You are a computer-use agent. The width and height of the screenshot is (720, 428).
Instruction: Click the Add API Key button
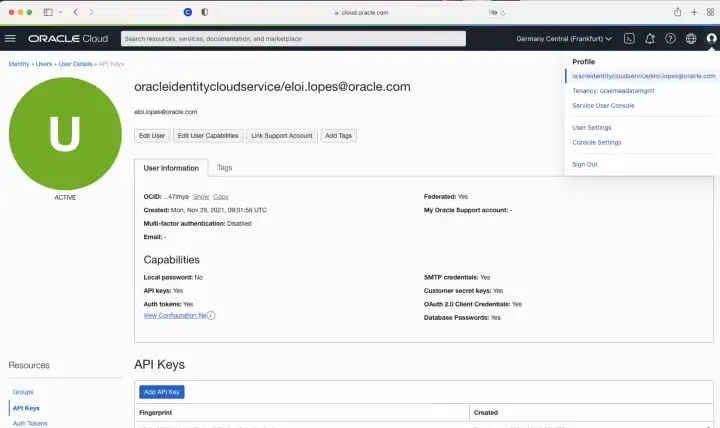point(162,392)
